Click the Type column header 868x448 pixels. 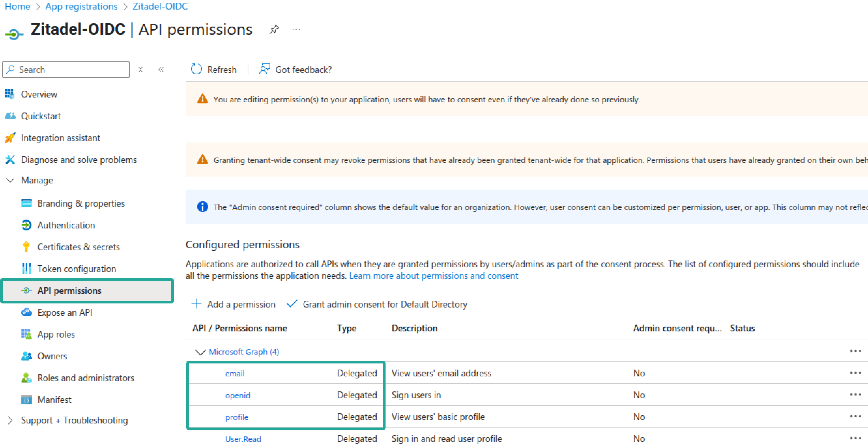click(347, 328)
